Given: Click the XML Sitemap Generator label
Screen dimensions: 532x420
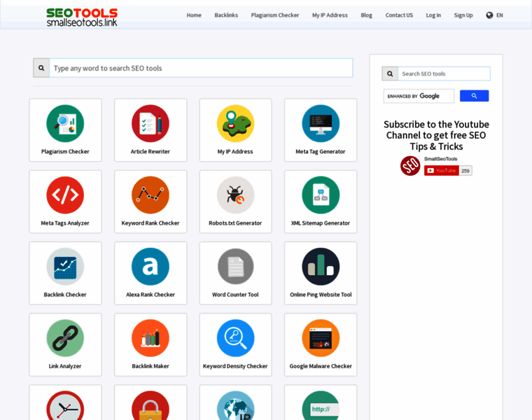Looking at the screenshot, I should pos(321,223).
